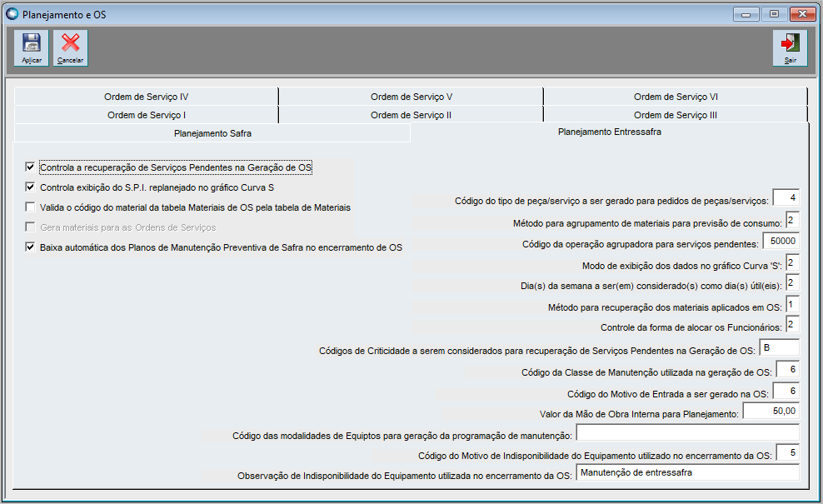Screen dimensions: 823x504
Task: Toggle Baixa automática dos Planos de Manutenção
Action: tap(31, 247)
